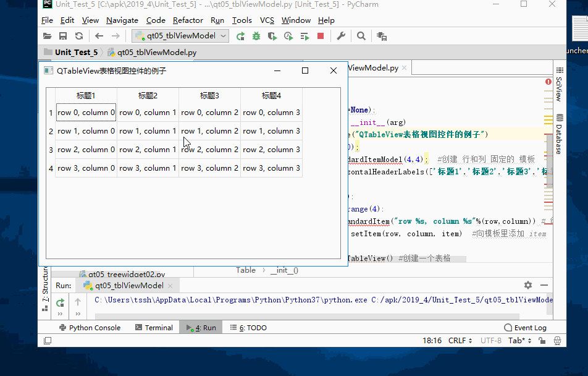This screenshot has height=376, width=588.
Task: Open the File menu
Action: [47, 20]
